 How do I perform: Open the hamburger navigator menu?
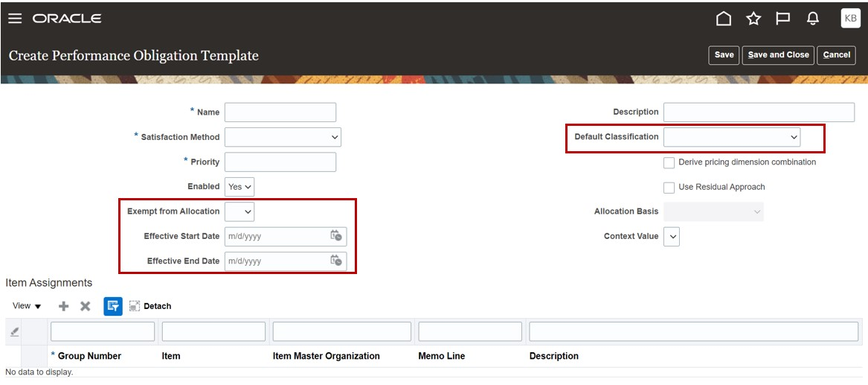15,19
